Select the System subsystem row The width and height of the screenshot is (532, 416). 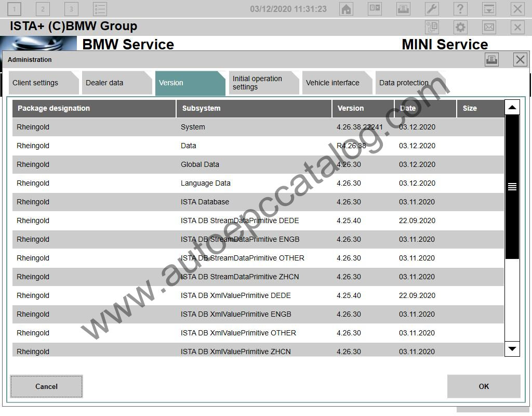(x=258, y=127)
